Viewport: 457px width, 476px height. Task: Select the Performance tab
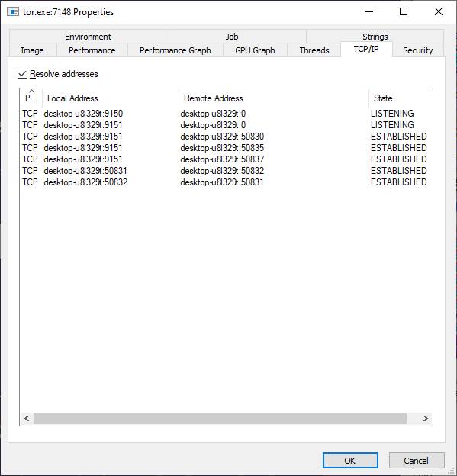(x=92, y=50)
